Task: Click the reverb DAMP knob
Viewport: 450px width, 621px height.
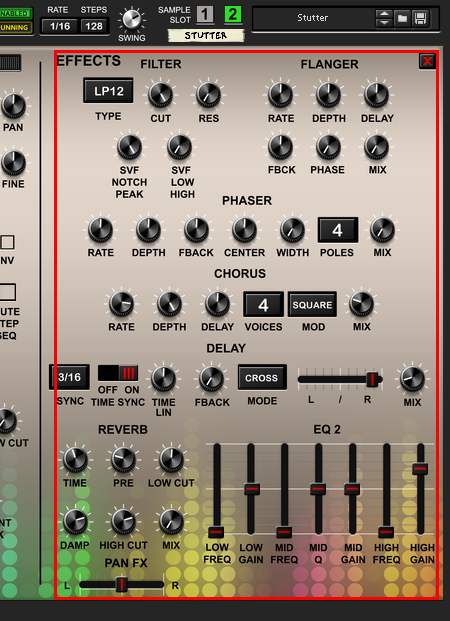Action: coord(75,522)
